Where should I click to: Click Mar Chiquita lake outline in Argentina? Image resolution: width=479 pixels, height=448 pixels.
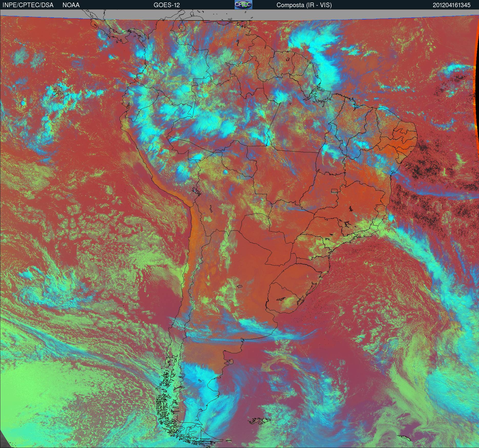pos(240,286)
